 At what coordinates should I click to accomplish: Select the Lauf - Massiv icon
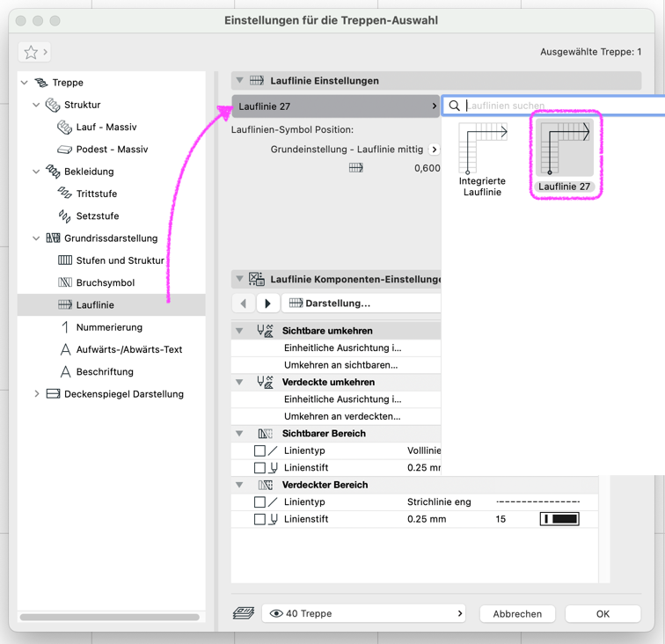click(x=64, y=127)
